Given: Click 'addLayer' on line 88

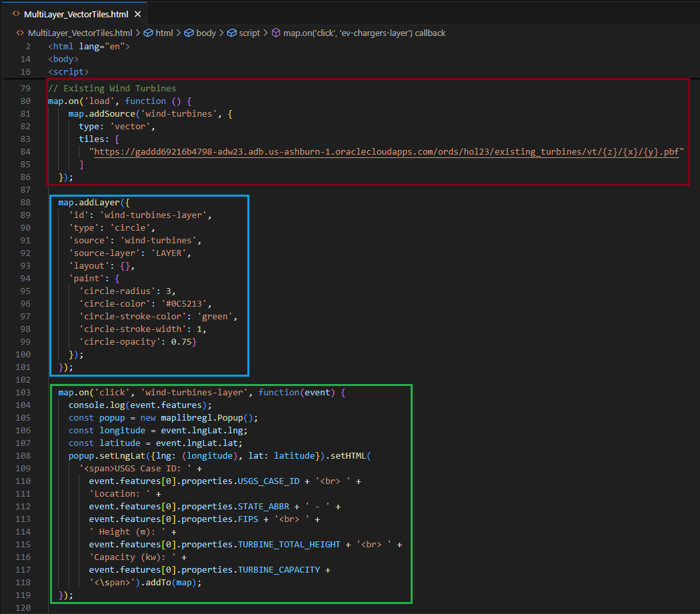Looking at the screenshot, I should pyautogui.click(x=99, y=202).
